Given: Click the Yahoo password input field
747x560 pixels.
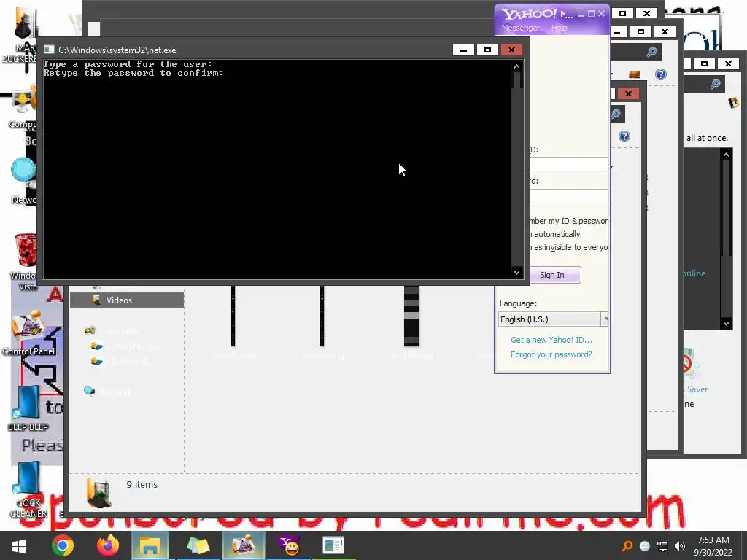Looking at the screenshot, I should (569, 195).
